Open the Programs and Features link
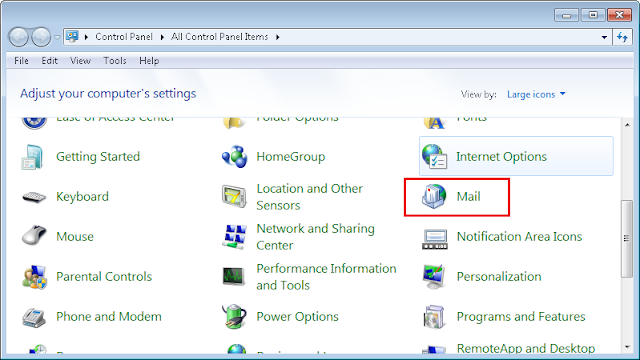This screenshot has height=360, width=640. coord(521,317)
